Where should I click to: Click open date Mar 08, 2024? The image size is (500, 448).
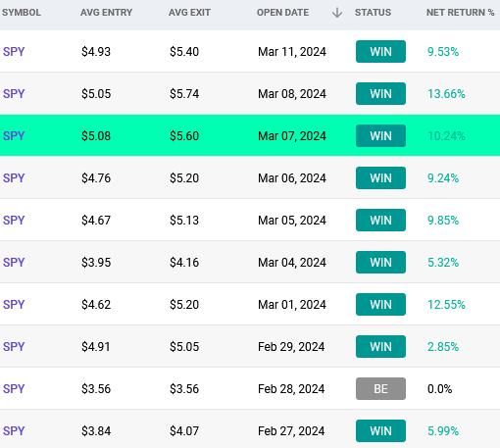(292, 94)
